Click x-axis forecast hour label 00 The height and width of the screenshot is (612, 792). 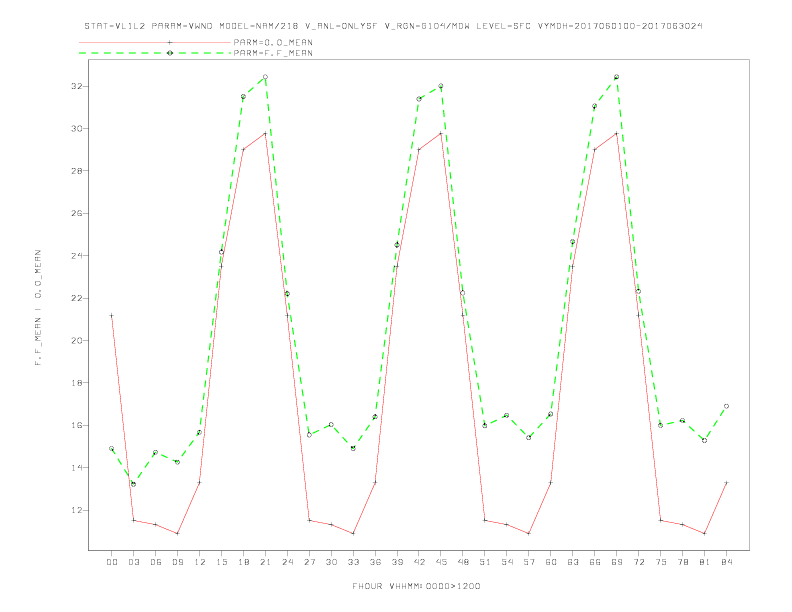(x=112, y=562)
